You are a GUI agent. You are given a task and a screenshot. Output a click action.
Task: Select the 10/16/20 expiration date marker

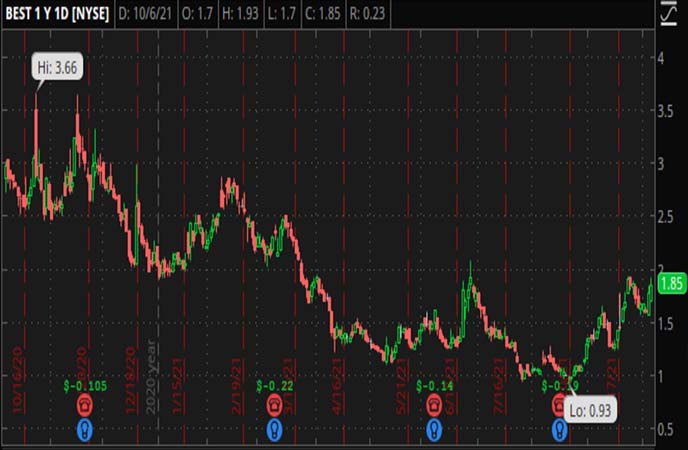coord(18,380)
